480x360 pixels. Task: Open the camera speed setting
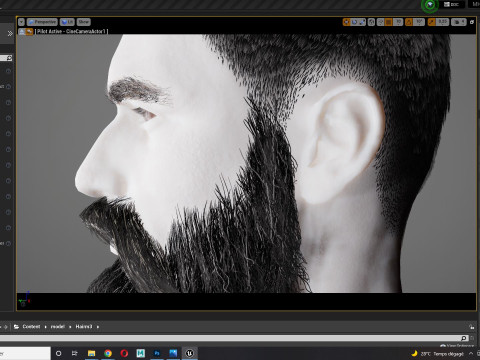click(x=459, y=22)
